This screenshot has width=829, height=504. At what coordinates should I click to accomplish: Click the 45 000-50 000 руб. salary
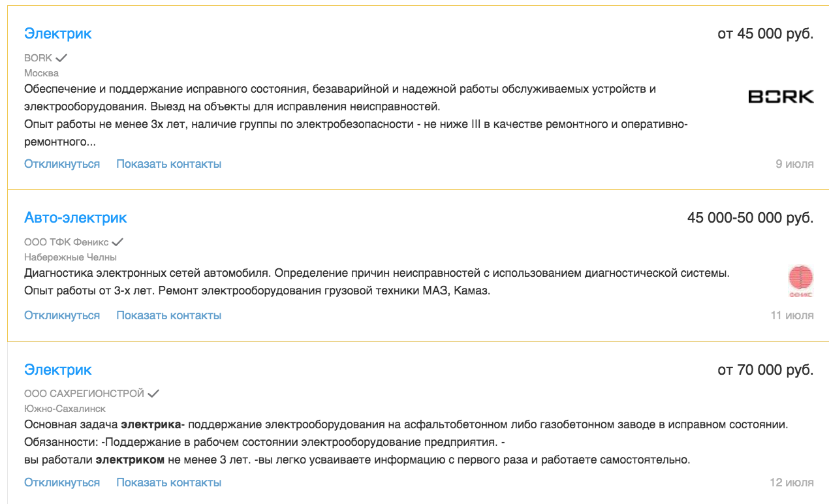(x=751, y=218)
